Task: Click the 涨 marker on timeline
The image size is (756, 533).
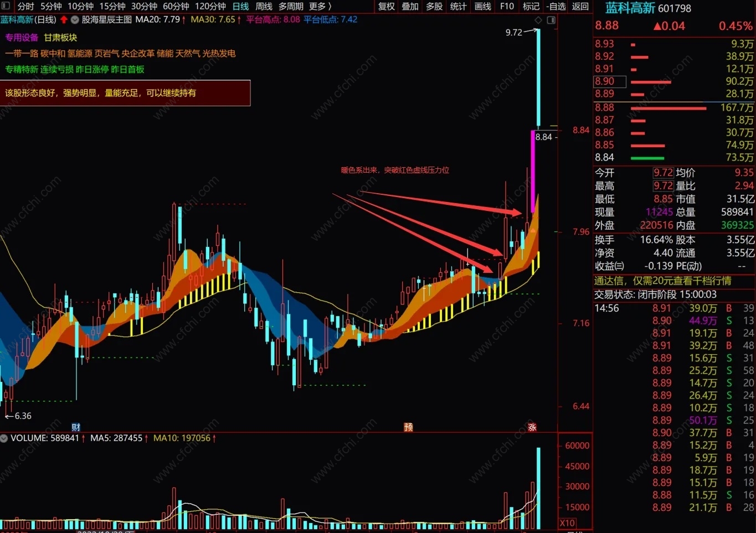Action: [532, 427]
